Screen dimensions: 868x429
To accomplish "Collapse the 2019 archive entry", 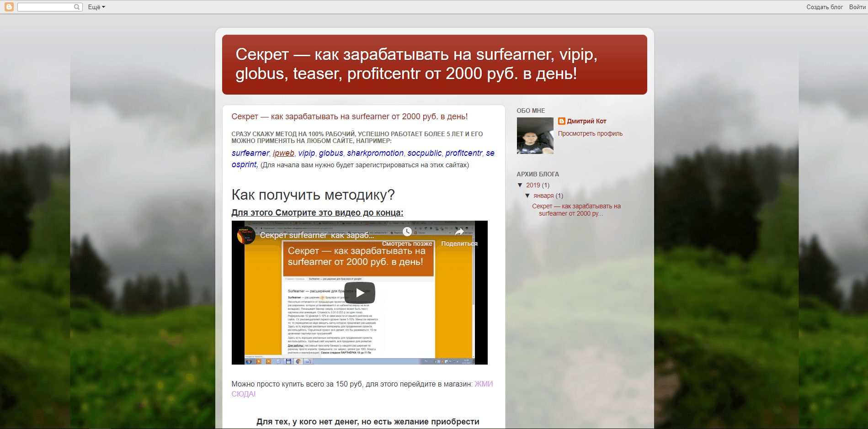I will click(x=520, y=185).
